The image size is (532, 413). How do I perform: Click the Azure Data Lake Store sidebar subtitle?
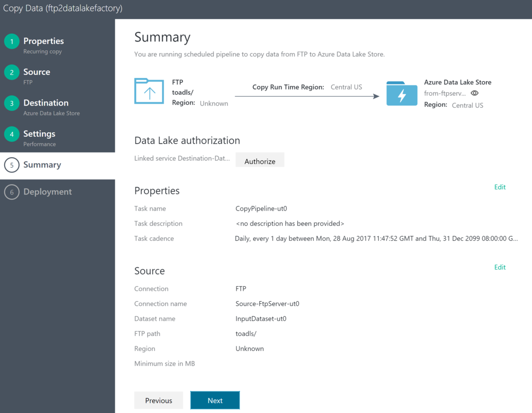pos(51,113)
